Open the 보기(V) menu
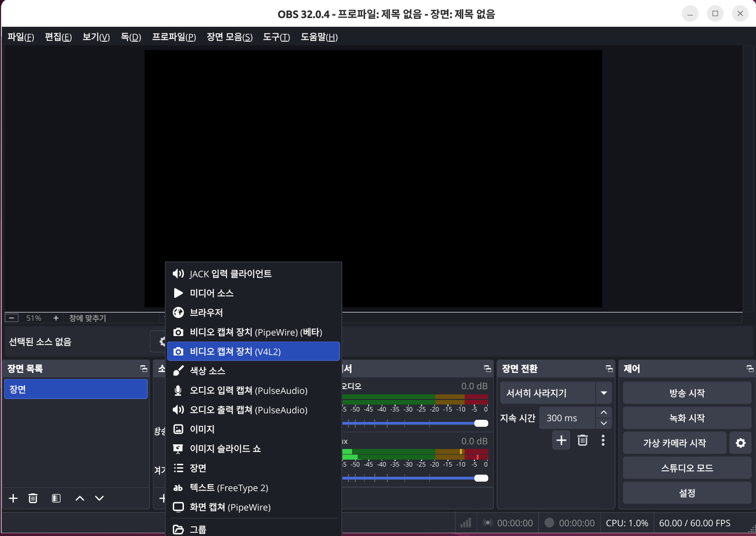The image size is (756, 536). point(96,37)
